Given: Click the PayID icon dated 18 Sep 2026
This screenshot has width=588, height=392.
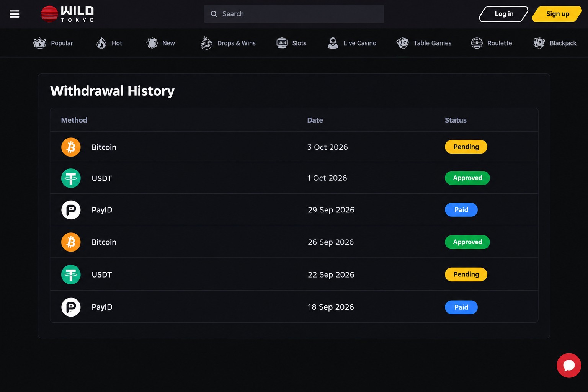Looking at the screenshot, I should 71,307.
